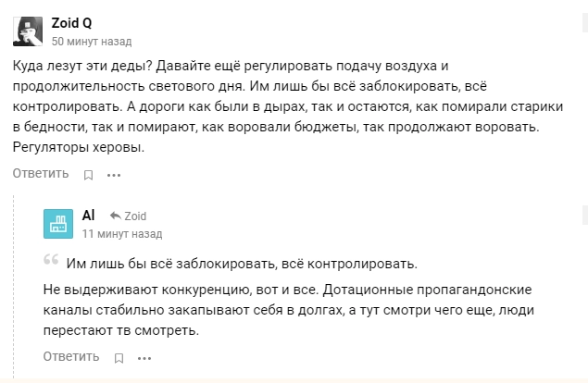Click the reply arrow next to Zoid
The width and height of the screenshot is (588, 383).
(116, 216)
